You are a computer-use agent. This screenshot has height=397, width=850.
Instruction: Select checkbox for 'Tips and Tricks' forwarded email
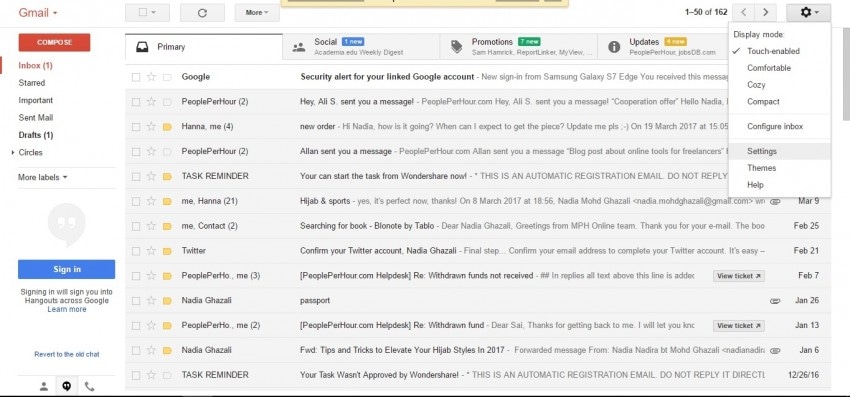[136, 350]
